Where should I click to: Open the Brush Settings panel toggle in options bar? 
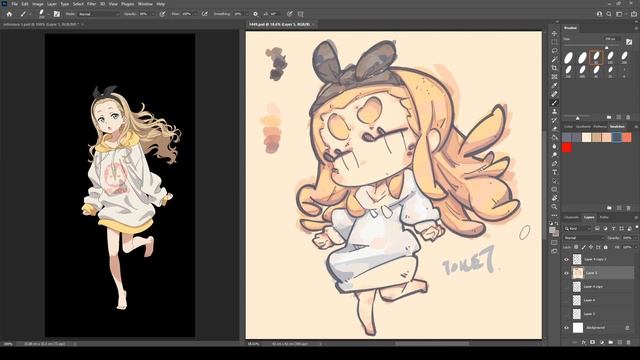[57, 14]
